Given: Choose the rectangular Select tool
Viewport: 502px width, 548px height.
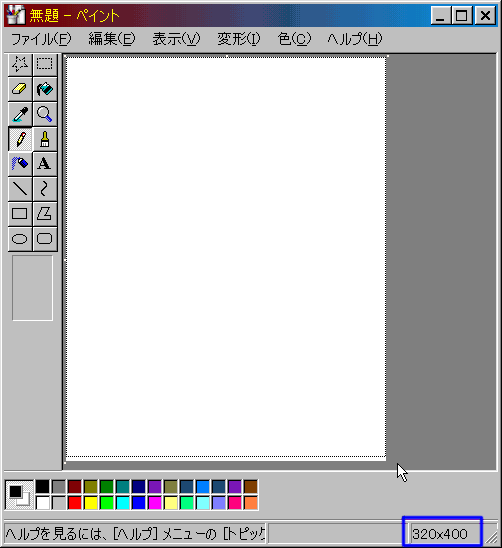Looking at the screenshot, I should (x=45, y=64).
